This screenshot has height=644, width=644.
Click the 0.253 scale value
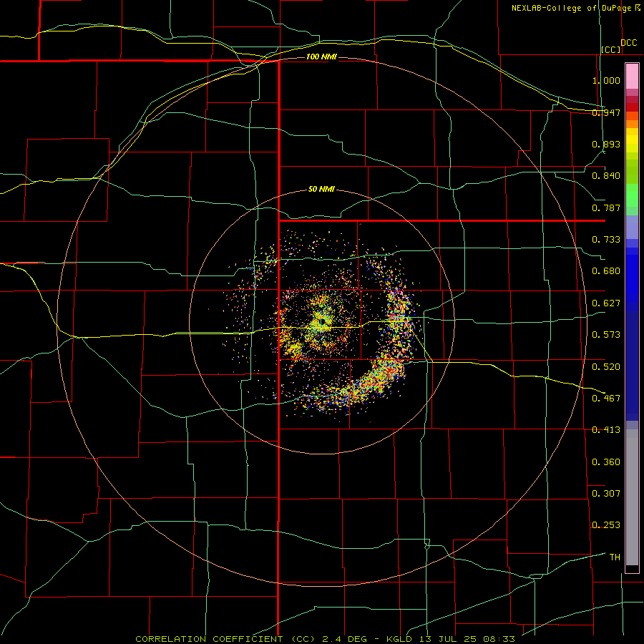pyautogui.click(x=606, y=525)
